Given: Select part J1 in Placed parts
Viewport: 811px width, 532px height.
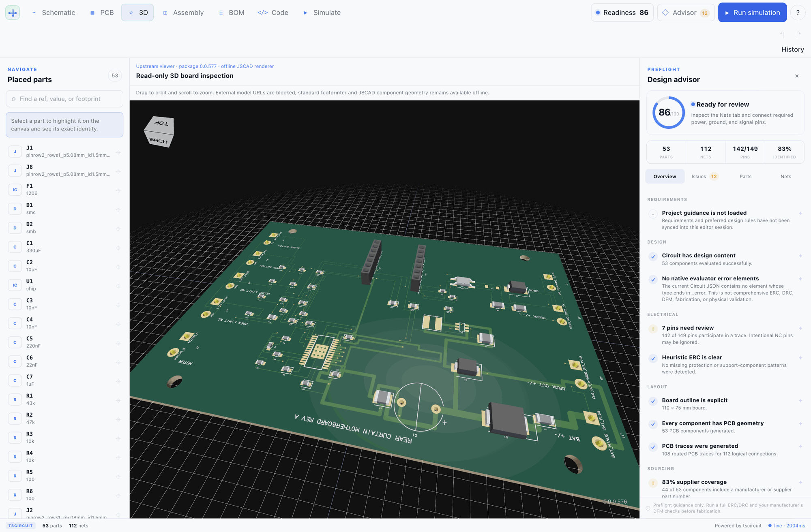Looking at the screenshot, I should click(x=64, y=152).
